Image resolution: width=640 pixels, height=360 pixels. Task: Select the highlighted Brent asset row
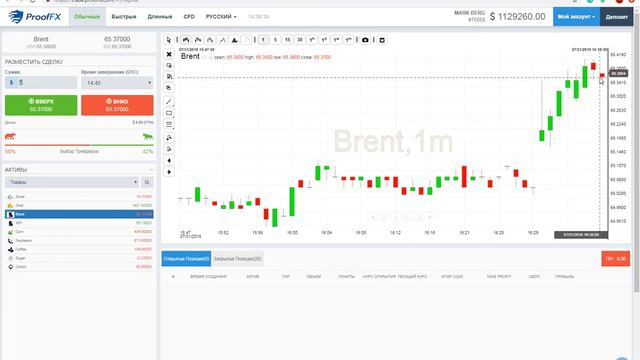click(79, 214)
